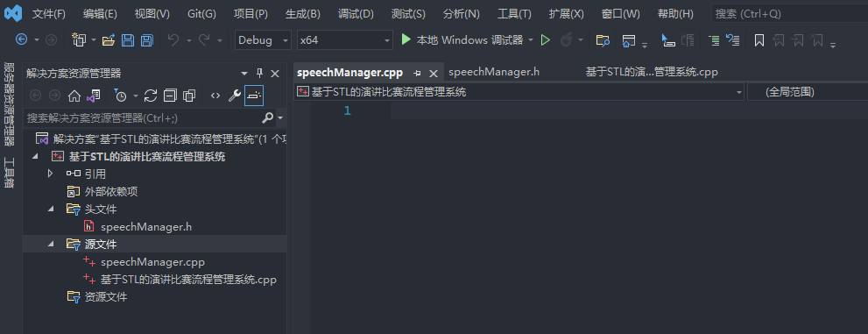Navigate backward with the blue back arrow
The height and width of the screenshot is (334, 868).
(x=21, y=39)
